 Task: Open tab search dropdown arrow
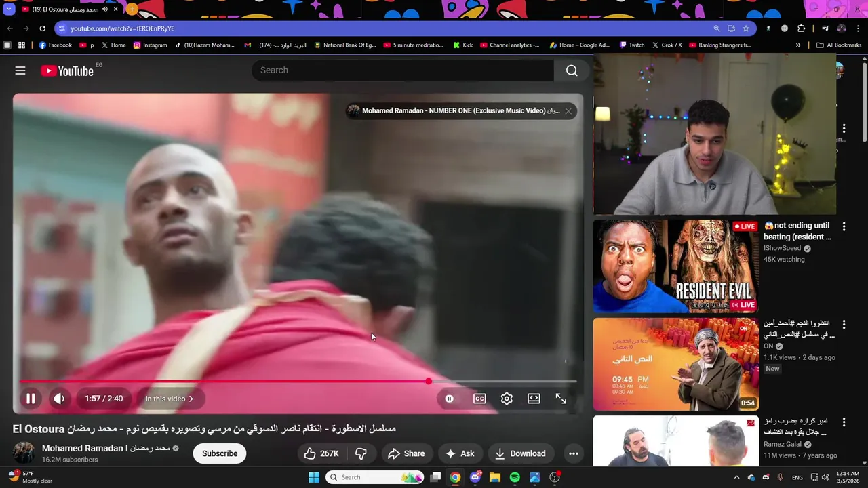click(9, 9)
